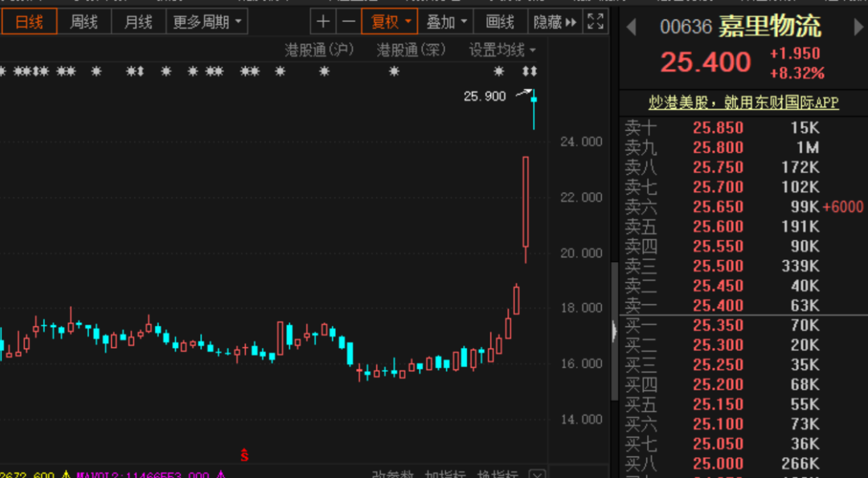Select 买四 price 25.200
The image size is (868, 478).
pyautogui.click(x=718, y=385)
